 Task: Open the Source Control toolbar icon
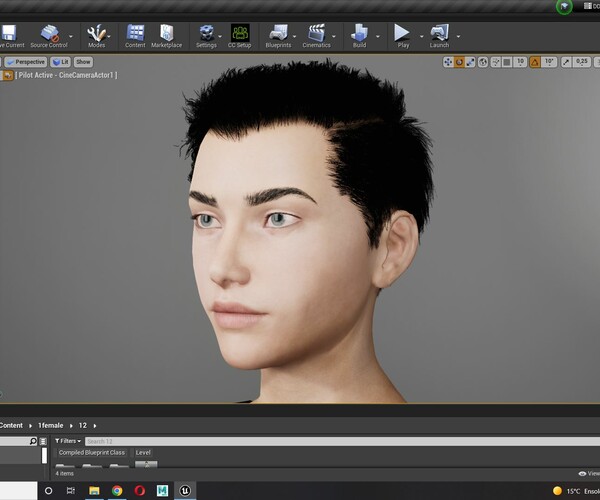(x=50, y=33)
